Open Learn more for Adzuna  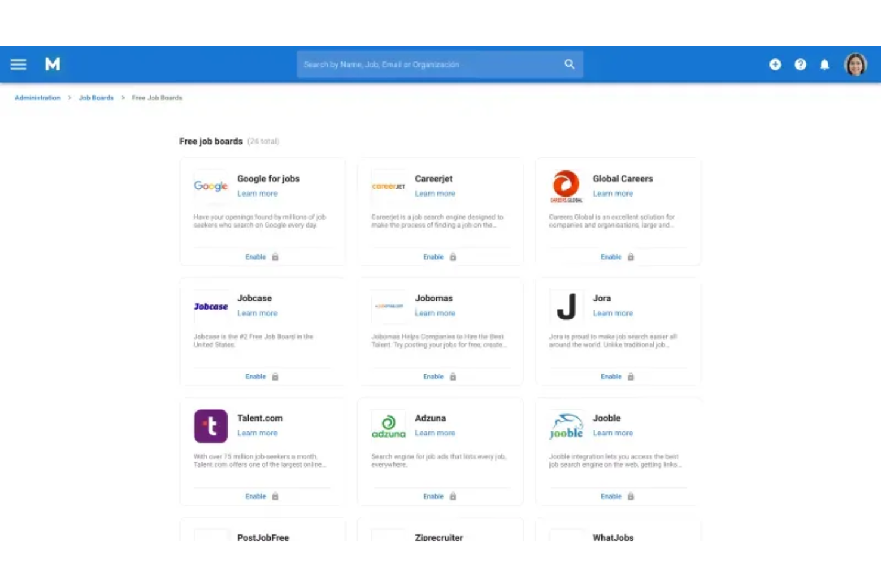[434, 433]
